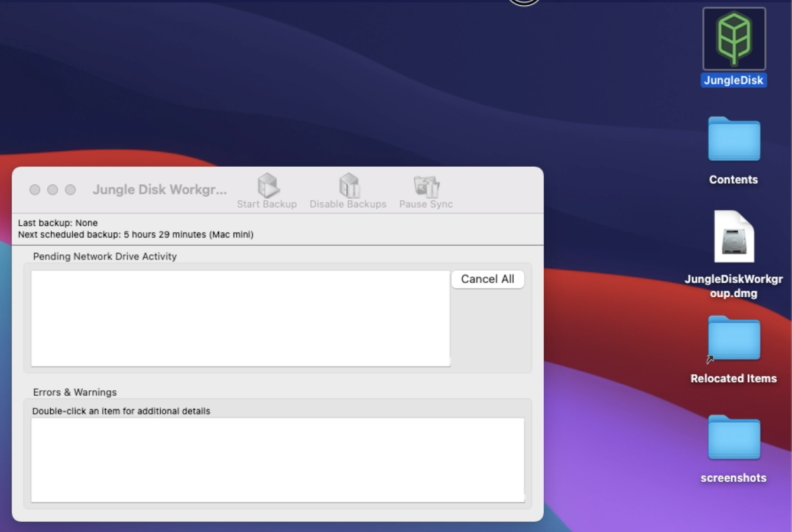Image resolution: width=792 pixels, height=532 pixels.
Task: Close the Jungle Disk Workgroup window
Action: click(x=35, y=190)
